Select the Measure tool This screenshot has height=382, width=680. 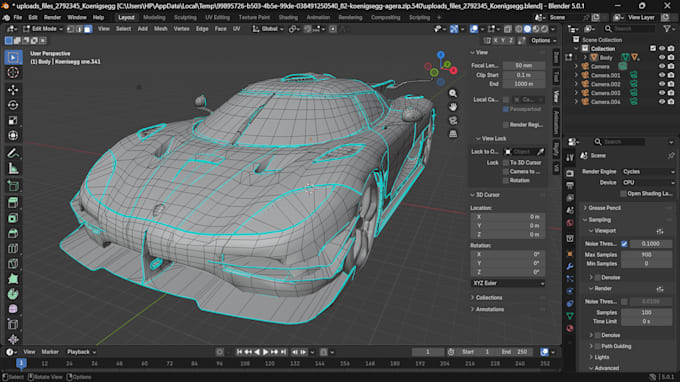(13, 168)
